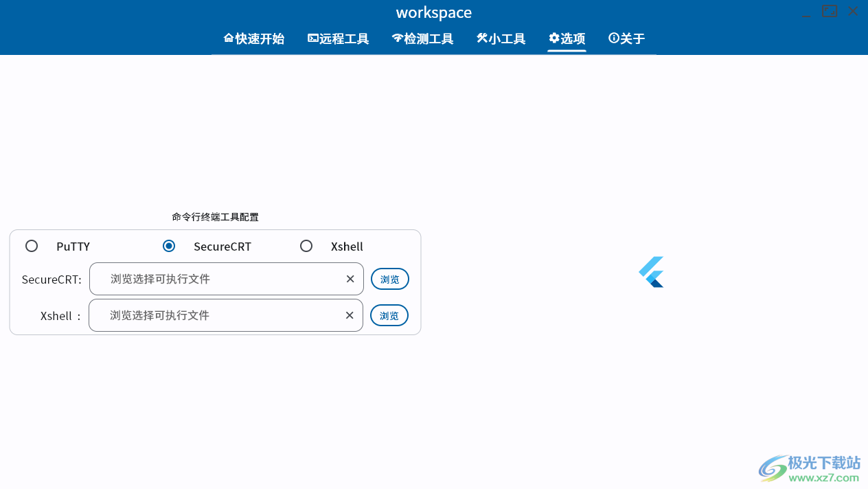Click the wrench icon beside 小工具
The height and width of the screenshot is (489, 868).
(482, 38)
